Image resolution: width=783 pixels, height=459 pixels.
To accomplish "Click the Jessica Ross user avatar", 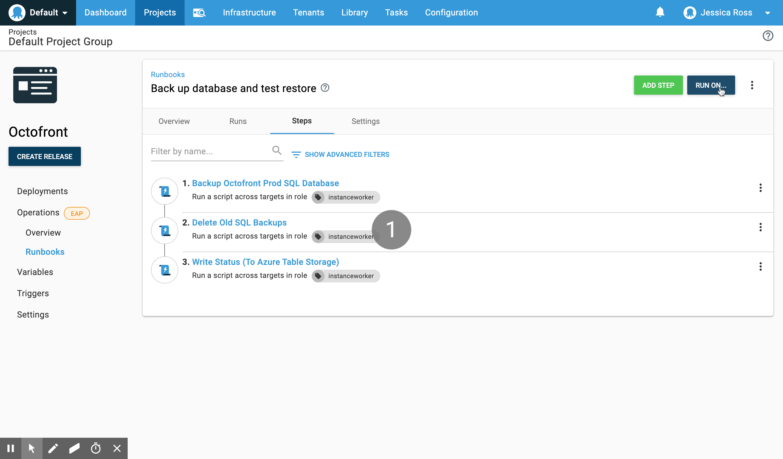I will click(x=690, y=12).
